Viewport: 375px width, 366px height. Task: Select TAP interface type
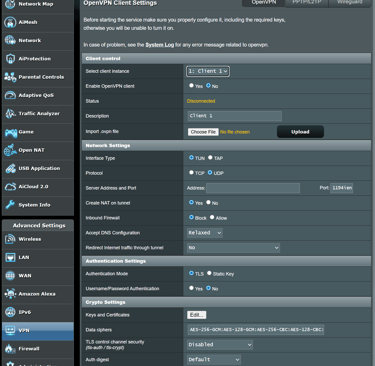click(x=210, y=158)
